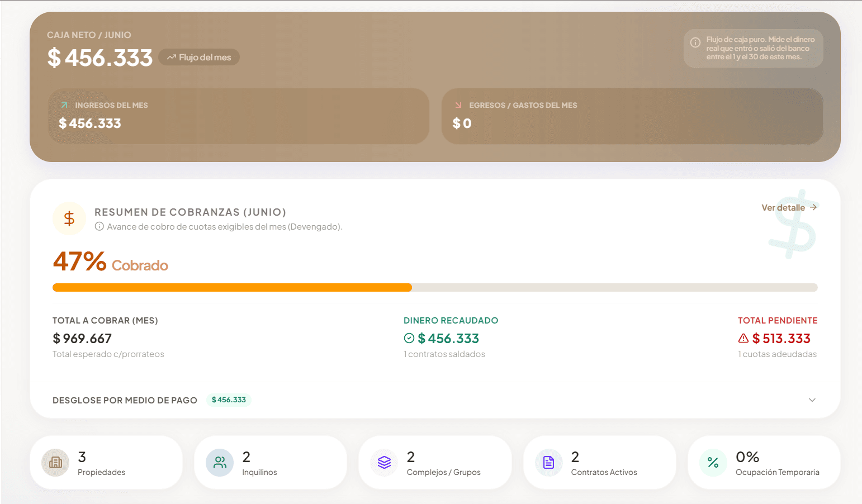This screenshot has height=504, width=862.
Task: Click the 47% Cobrado text
Action: pyautogui.click(x=111, y=261)
